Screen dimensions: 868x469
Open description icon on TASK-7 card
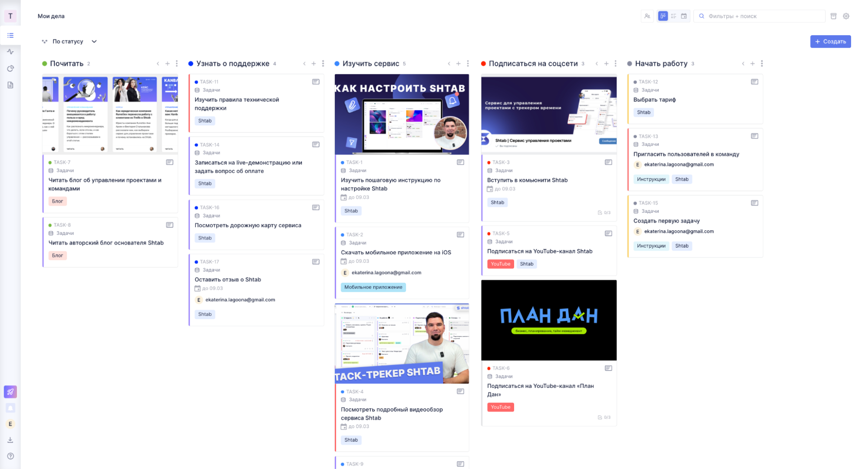[x=169, y=162]
